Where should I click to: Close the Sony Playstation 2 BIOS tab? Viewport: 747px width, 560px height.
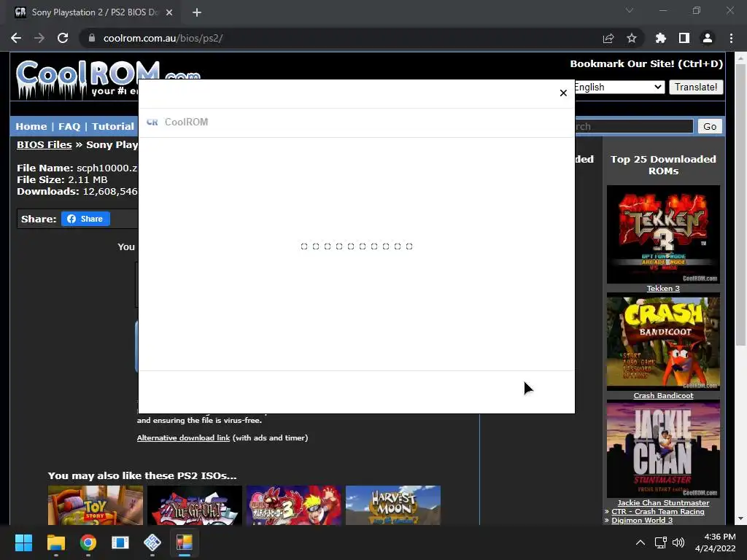pos(169,12)
